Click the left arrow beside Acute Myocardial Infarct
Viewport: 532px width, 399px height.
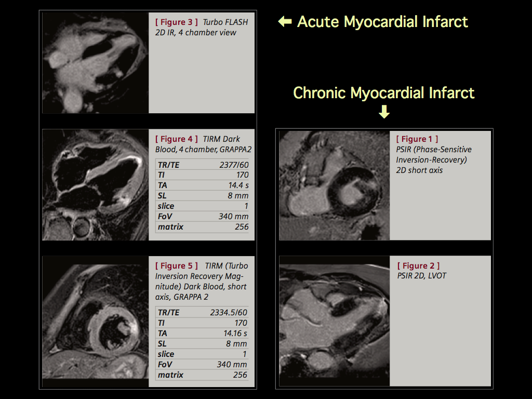[284, 22]
